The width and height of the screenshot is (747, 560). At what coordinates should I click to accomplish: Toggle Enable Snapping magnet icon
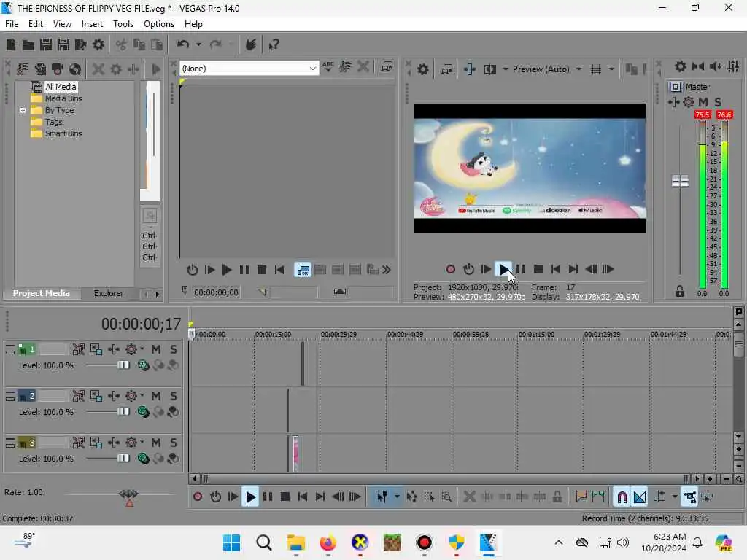622,497
